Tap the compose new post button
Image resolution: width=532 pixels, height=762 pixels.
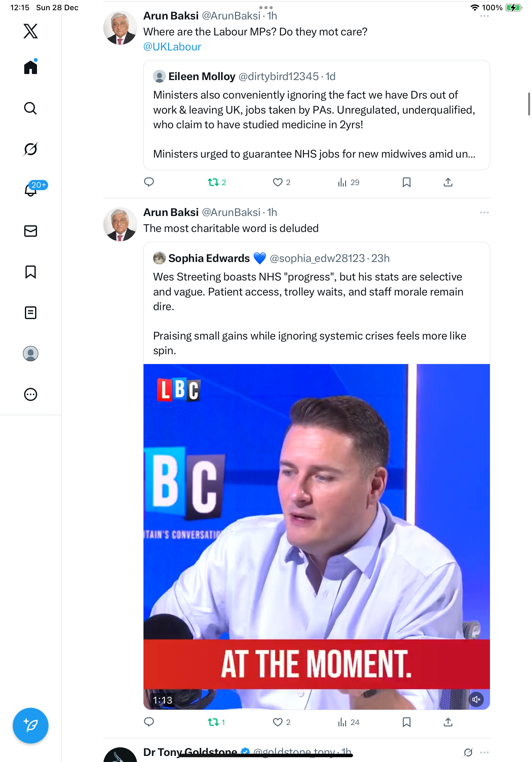pos(31,726)
